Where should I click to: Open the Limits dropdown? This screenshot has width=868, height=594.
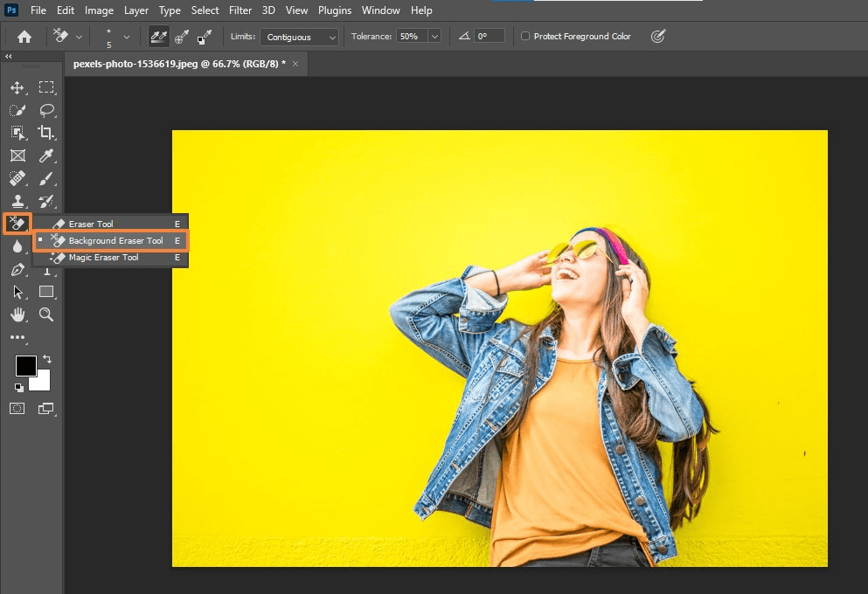pos(299,37)
